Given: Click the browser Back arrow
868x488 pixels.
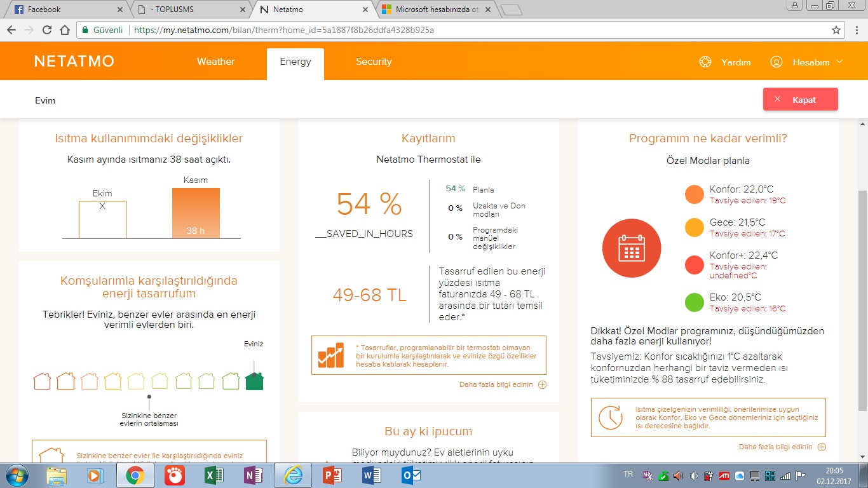Looking at the screenshot, I should [x=11, y=30].
